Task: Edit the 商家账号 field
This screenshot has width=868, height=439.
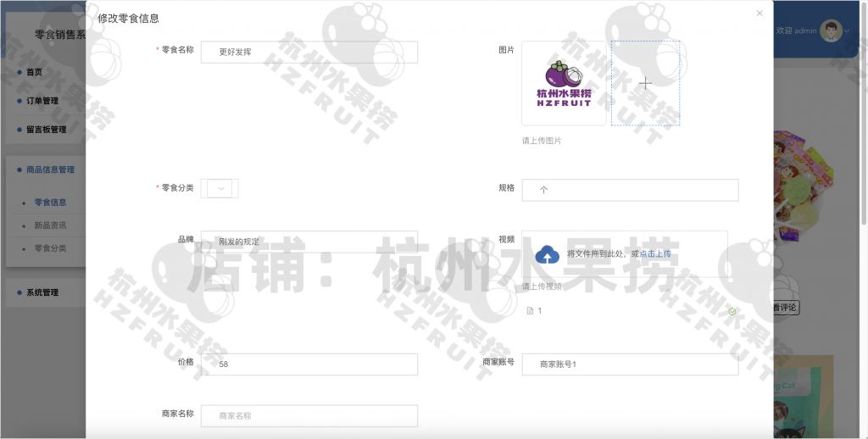Action: (630, 364)
